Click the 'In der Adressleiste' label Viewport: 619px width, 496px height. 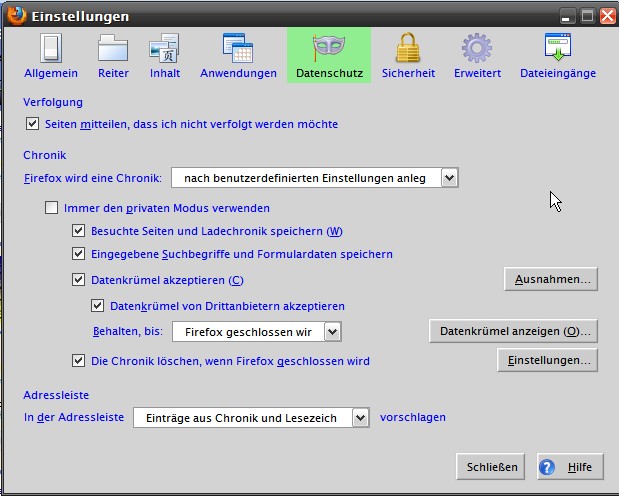coord(74,417)
